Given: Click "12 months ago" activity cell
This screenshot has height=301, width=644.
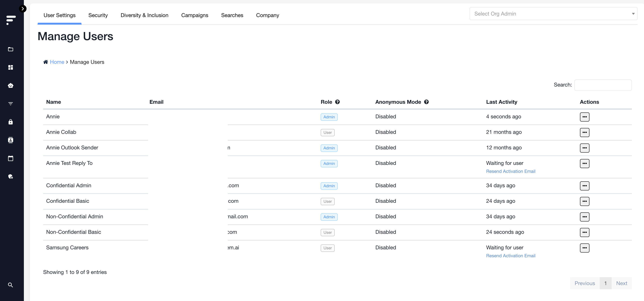Looking at the screenshot, I should click(x=504, y=148).
